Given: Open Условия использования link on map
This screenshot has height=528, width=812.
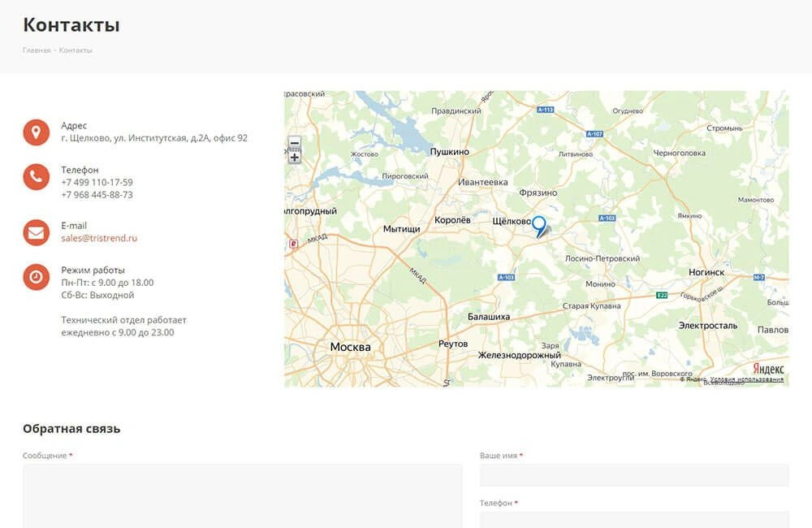Looking at the screenshot, I should [x=746, y=379].
